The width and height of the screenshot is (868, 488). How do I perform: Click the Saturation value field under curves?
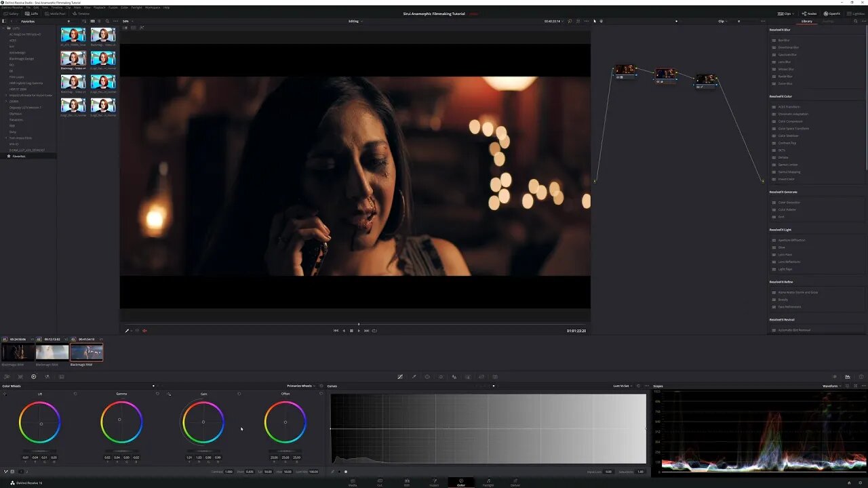pyautogui.click(x=640, y=472)
